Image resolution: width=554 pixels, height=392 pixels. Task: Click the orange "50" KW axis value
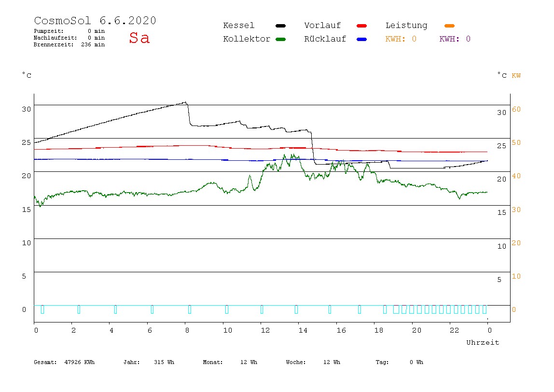(516, 142)
